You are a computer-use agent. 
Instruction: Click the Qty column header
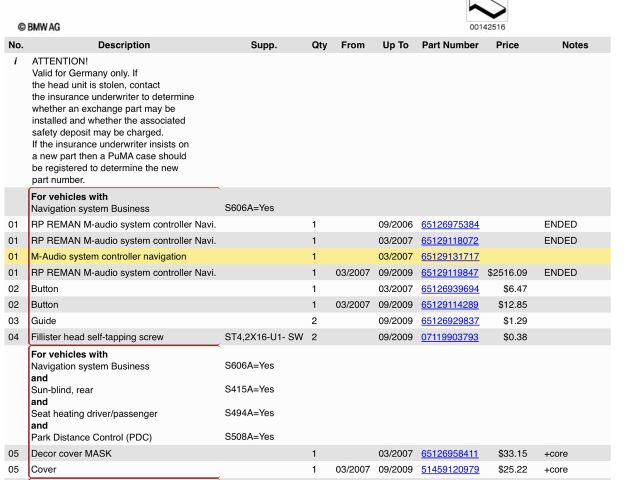pyautogui.click(x=319, y=45)
